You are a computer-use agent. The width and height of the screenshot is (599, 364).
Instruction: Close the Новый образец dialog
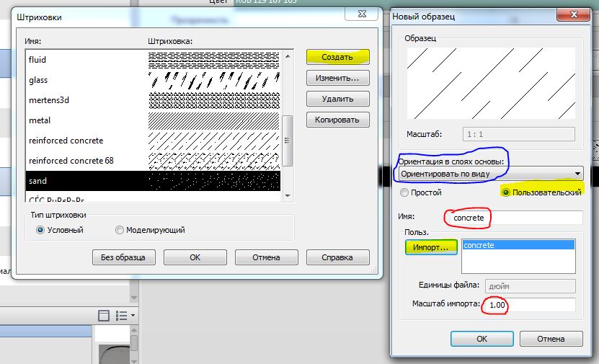(573, 14)
